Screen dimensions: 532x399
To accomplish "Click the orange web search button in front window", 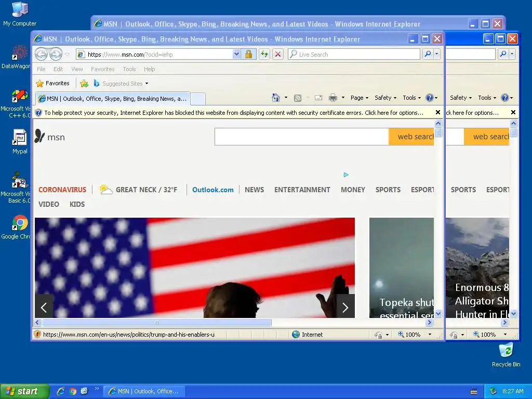I will coord(411,137).
